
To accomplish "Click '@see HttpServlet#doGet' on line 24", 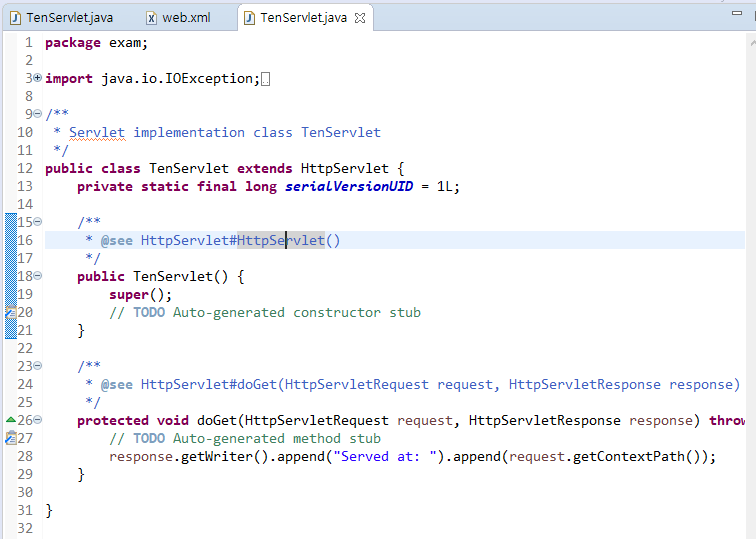I will tap(189, 385).
